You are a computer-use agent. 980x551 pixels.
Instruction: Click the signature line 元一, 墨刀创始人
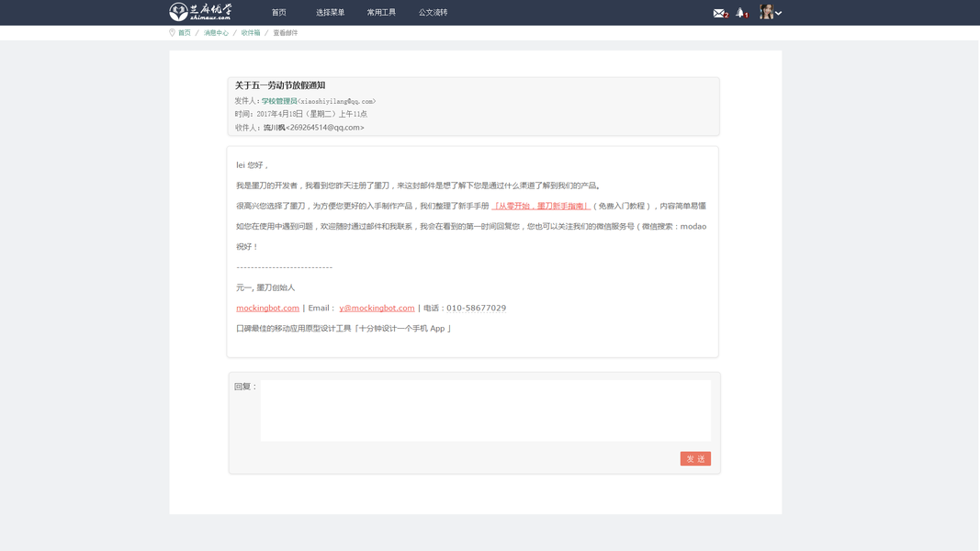coord(265,288)
